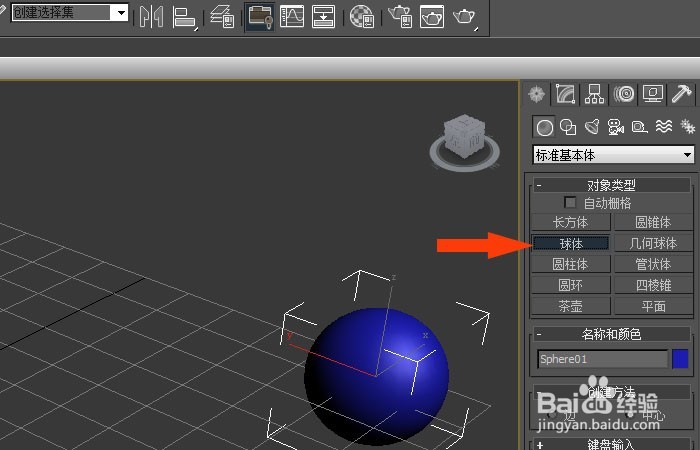The height and width of the screenshot is (450, 700).
Task: Select the Cameras category icon
Action: (x=616, y=127)
